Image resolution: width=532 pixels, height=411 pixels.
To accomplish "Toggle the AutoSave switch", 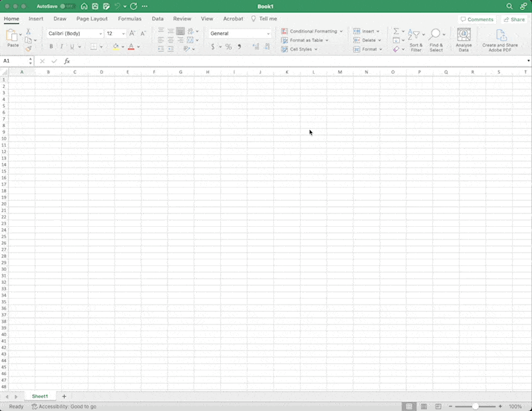I will (x=68, y=6).
